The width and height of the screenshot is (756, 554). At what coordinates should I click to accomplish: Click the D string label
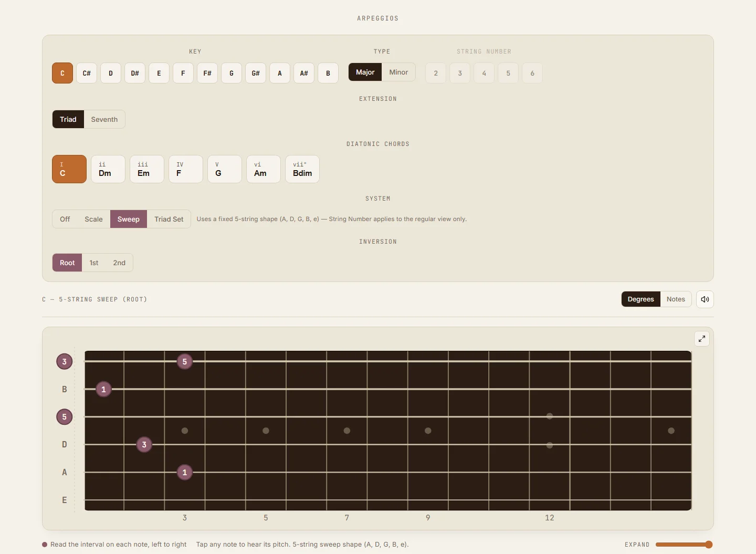tap(65, 444)
